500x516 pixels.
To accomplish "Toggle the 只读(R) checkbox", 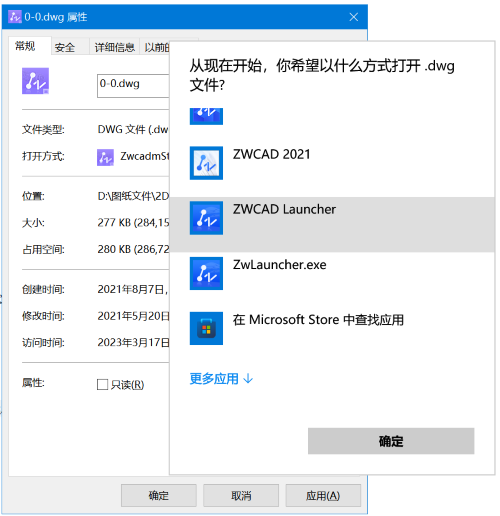I will pyautogui.click(x=102, y=384).
